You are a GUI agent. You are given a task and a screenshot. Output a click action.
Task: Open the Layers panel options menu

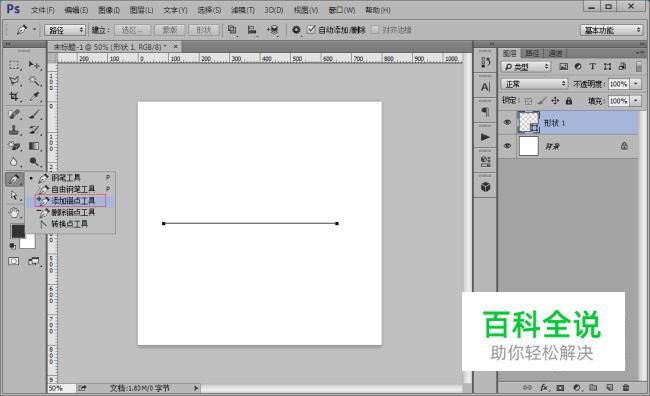(x=639, y=53)
